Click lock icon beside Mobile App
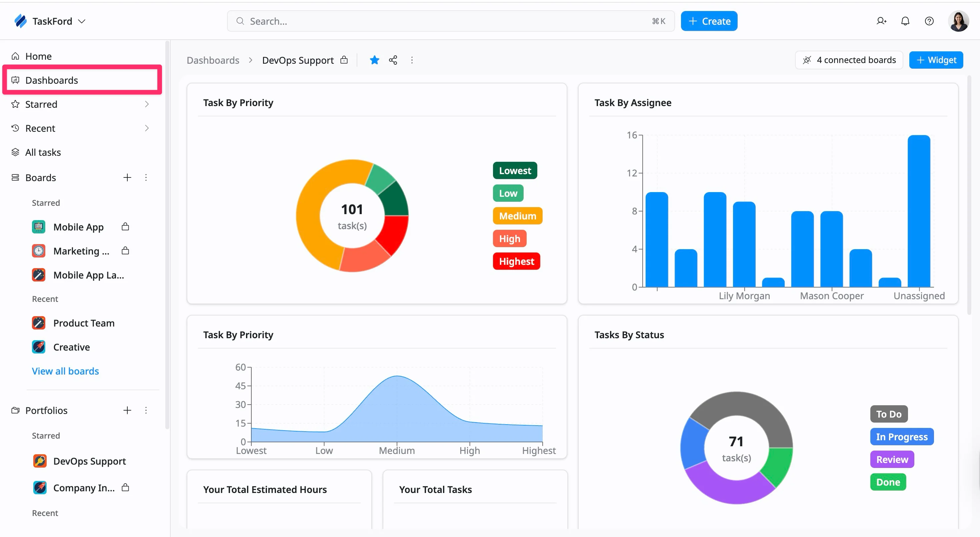The image size is (980, 537). (x=125, y=227)
